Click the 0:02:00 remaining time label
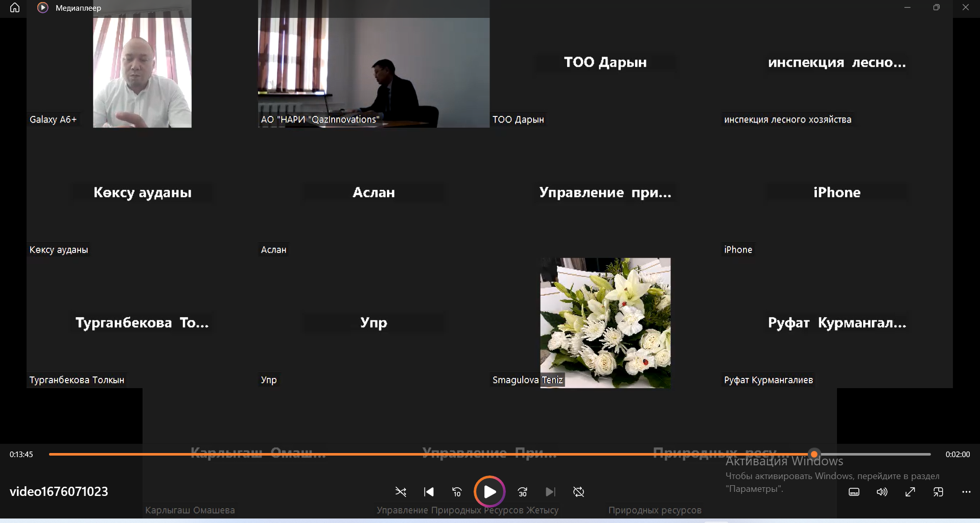980x523 pixels. (957, 454)
